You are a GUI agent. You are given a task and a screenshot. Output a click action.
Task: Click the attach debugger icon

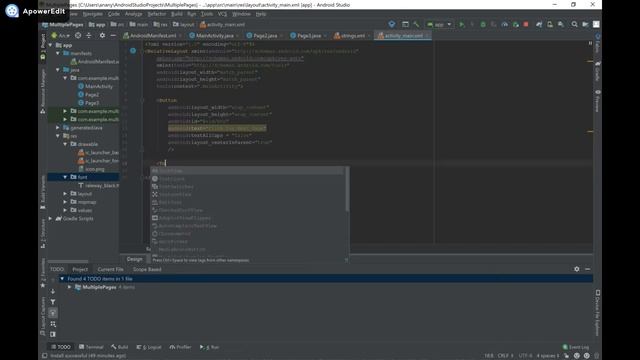[515, 24]
